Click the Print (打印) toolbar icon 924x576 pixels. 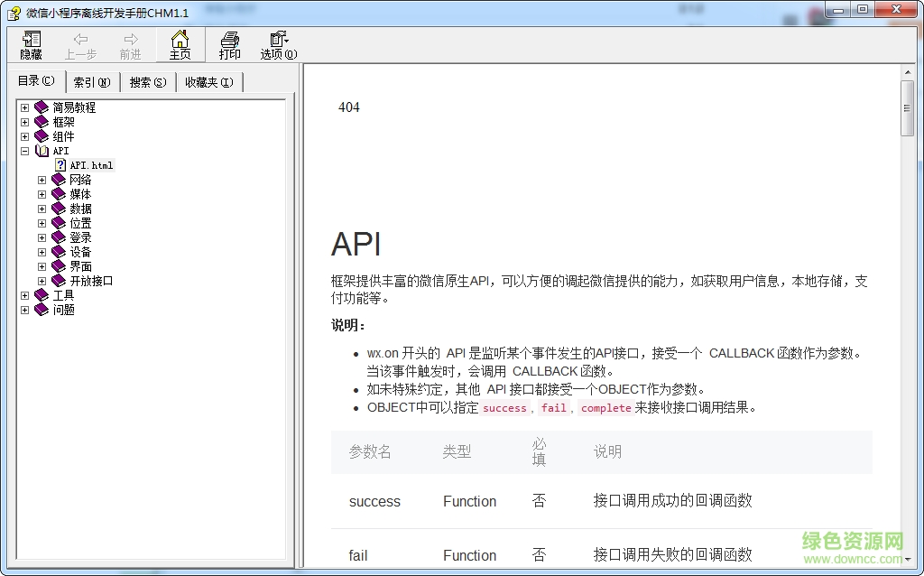point(230,40)
